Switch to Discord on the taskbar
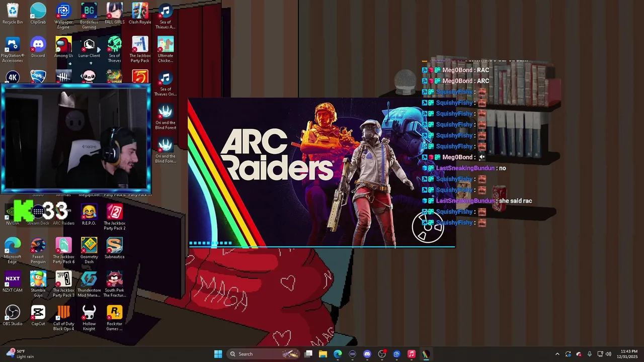 coord(367,354)
